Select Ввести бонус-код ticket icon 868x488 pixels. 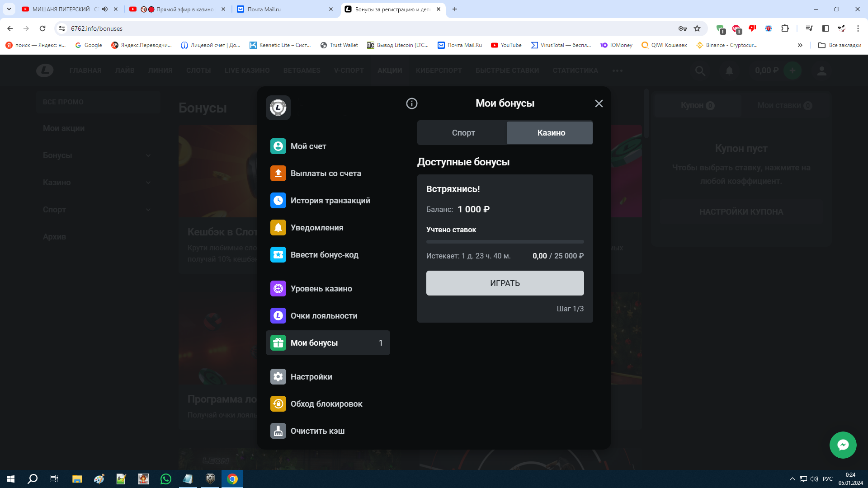pyautogui.click(x=278, y=255)
